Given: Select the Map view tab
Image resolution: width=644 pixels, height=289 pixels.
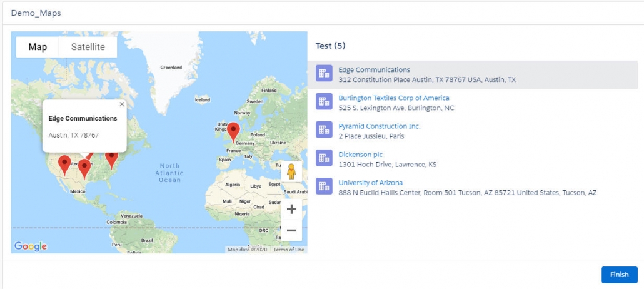Looking at the screenshot, I should [38, 47].
